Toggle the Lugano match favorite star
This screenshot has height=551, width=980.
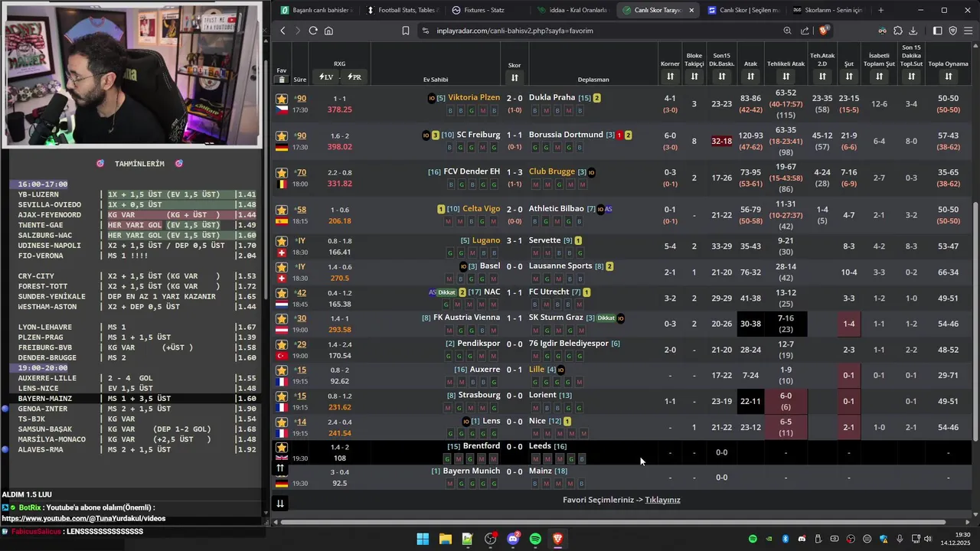coord(282,241)
